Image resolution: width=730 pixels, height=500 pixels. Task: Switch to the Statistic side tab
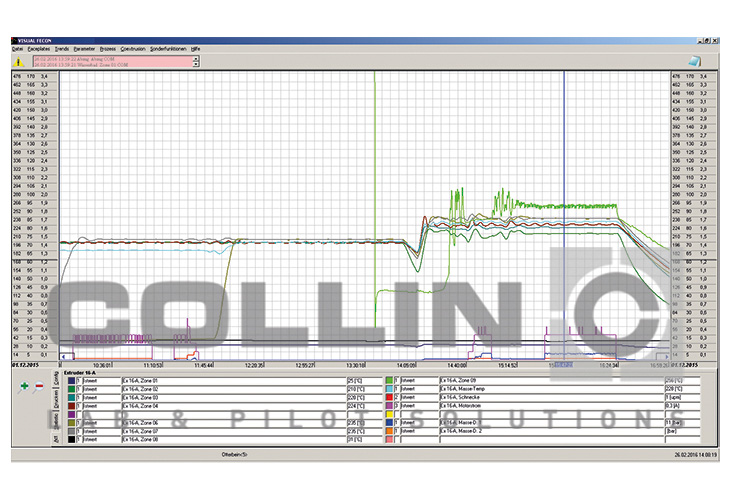56,421
